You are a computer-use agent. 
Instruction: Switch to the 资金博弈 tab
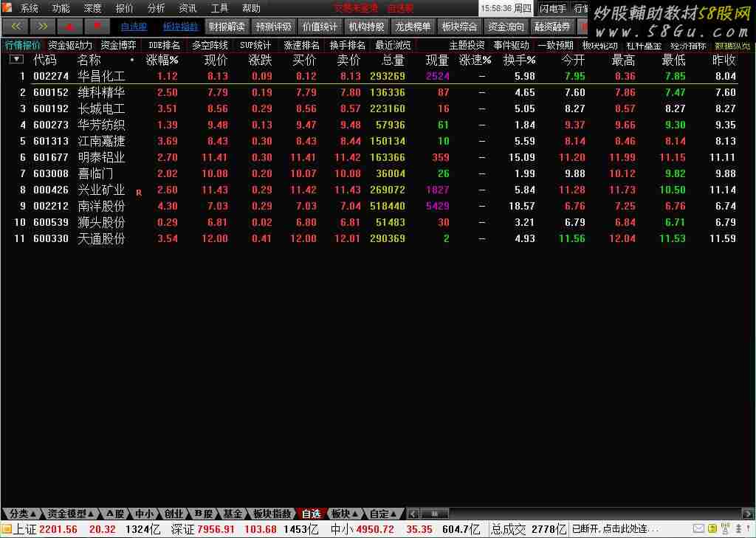[119, 45]
